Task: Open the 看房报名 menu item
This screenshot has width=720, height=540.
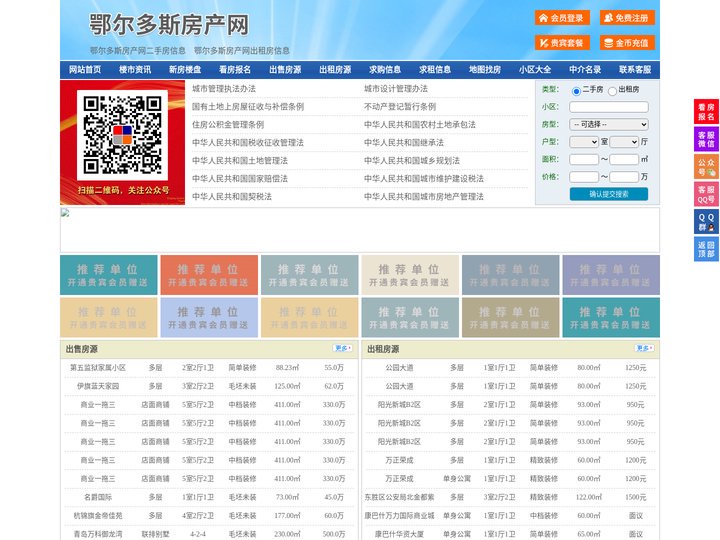Action: 235,70
